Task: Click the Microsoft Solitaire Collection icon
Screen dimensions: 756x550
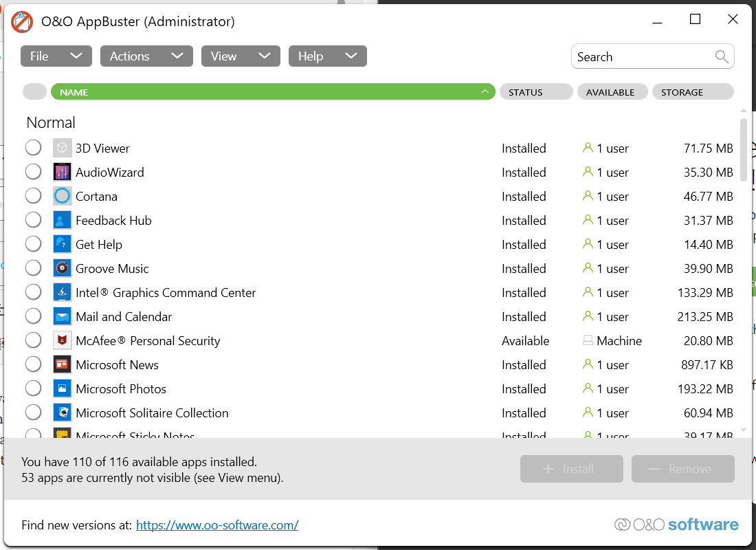Action: click(62, 412)
